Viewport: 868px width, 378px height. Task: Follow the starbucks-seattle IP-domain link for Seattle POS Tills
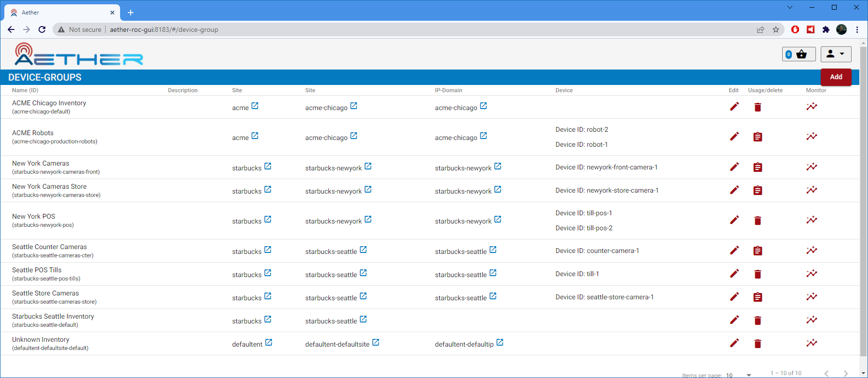pos(493,273)
